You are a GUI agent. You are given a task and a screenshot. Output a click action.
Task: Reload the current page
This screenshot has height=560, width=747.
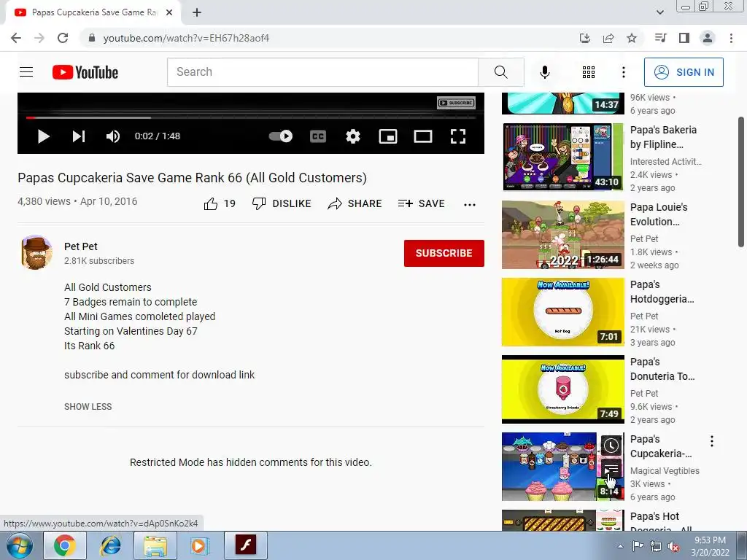[63, 38]
